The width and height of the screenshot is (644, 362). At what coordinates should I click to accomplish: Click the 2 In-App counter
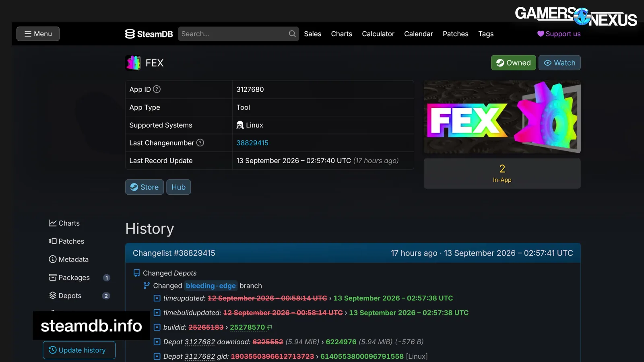(502, 173)
